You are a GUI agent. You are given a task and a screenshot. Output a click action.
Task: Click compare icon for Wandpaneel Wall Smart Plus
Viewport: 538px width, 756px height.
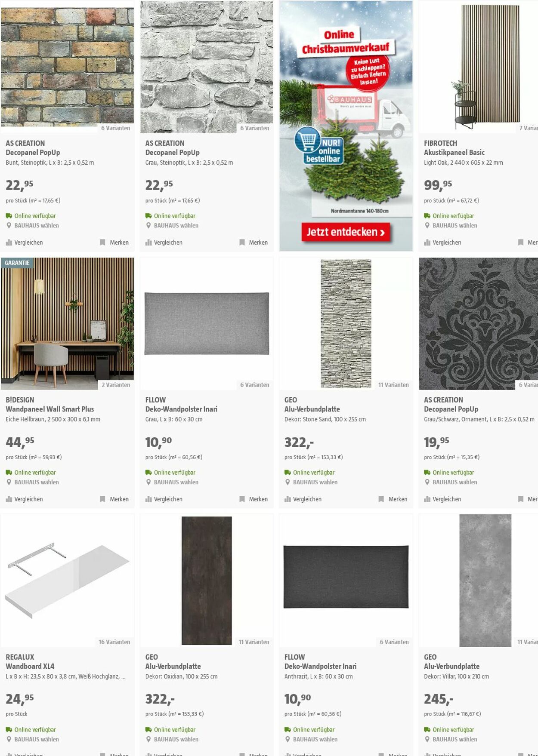tap(9, 499)
